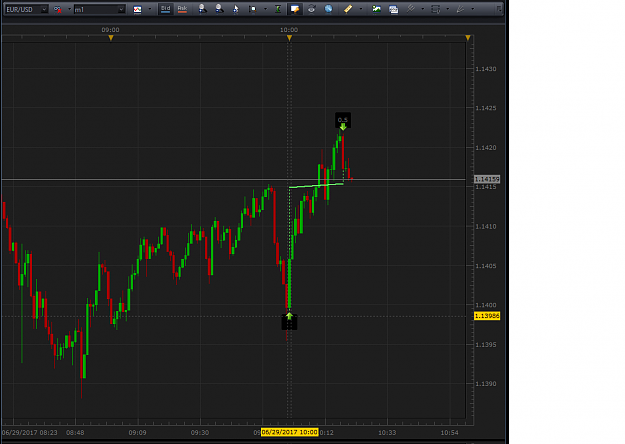This screenshot has height=444, width=625.
Task: Expand the zoom area dropdown arrow
Action: 265,9
